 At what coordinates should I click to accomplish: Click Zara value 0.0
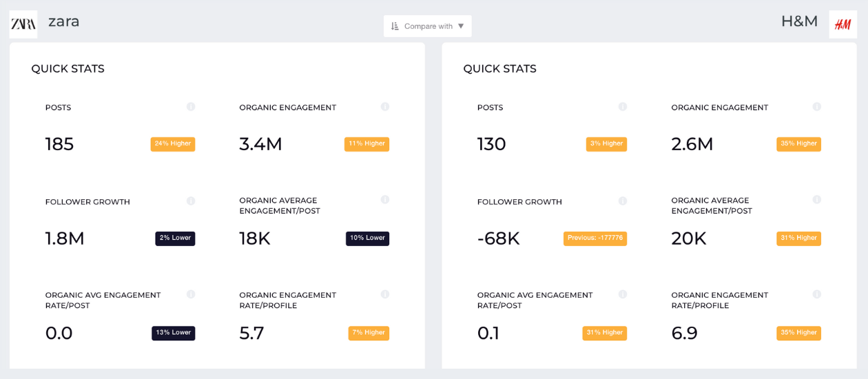coord(59,333)
